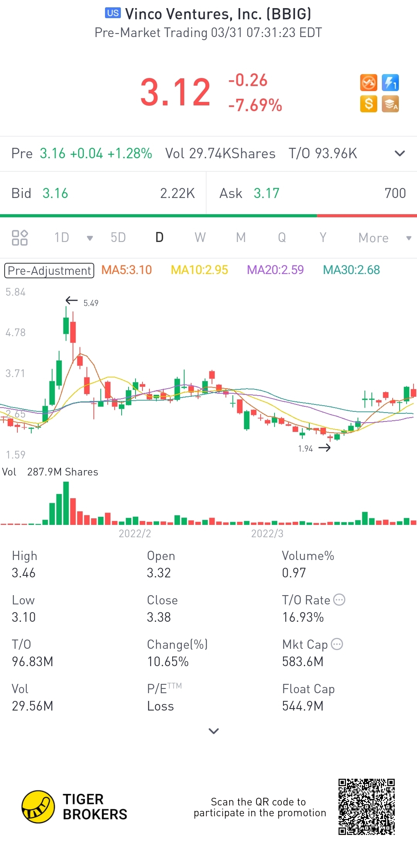The width and height of the screenshot is (417, 868).
Task: Tap the Volume% 0.97 value
Action: (x=294, y=573)
